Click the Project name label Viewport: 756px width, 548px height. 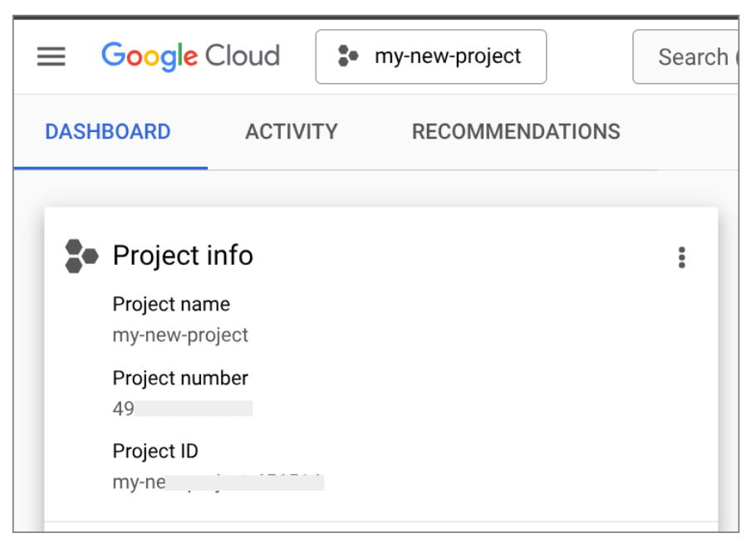coord(171,304)
